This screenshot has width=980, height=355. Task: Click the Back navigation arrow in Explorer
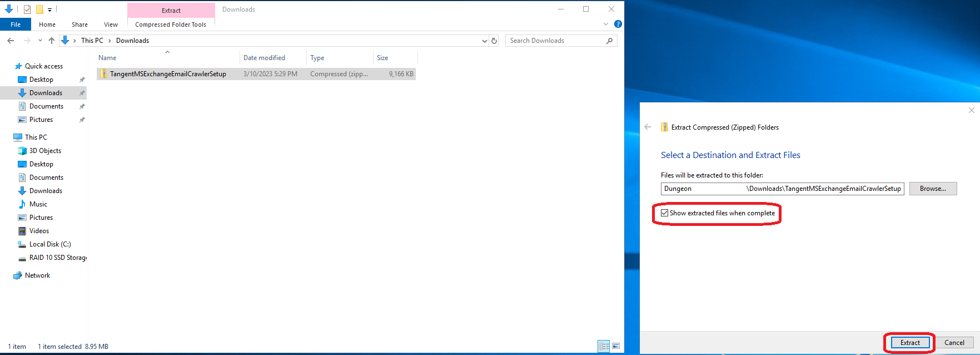[x=11, y=41]
